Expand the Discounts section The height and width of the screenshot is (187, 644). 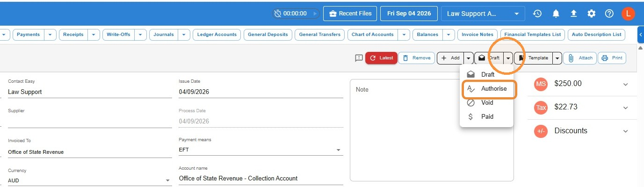[x=626, y=131]
